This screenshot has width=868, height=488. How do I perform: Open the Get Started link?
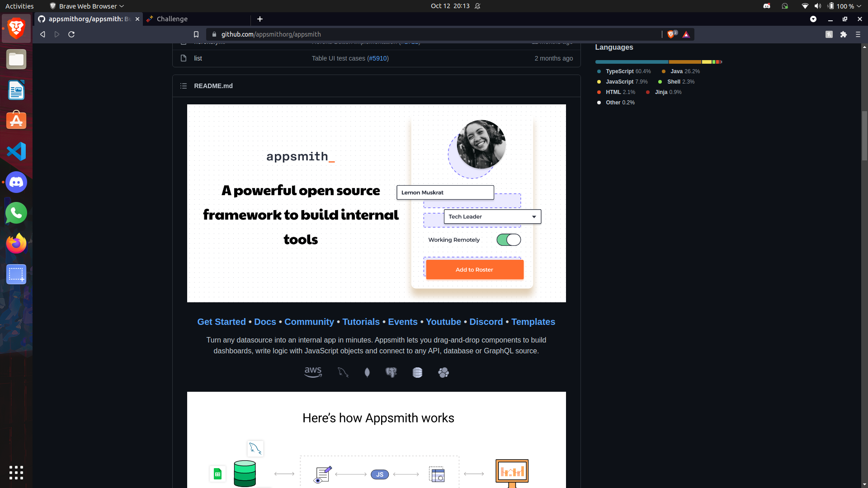pos(221,322)
